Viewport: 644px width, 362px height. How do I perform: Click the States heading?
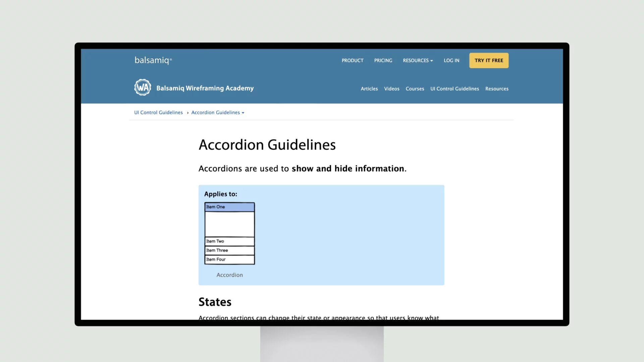click(x=215, y=302)
